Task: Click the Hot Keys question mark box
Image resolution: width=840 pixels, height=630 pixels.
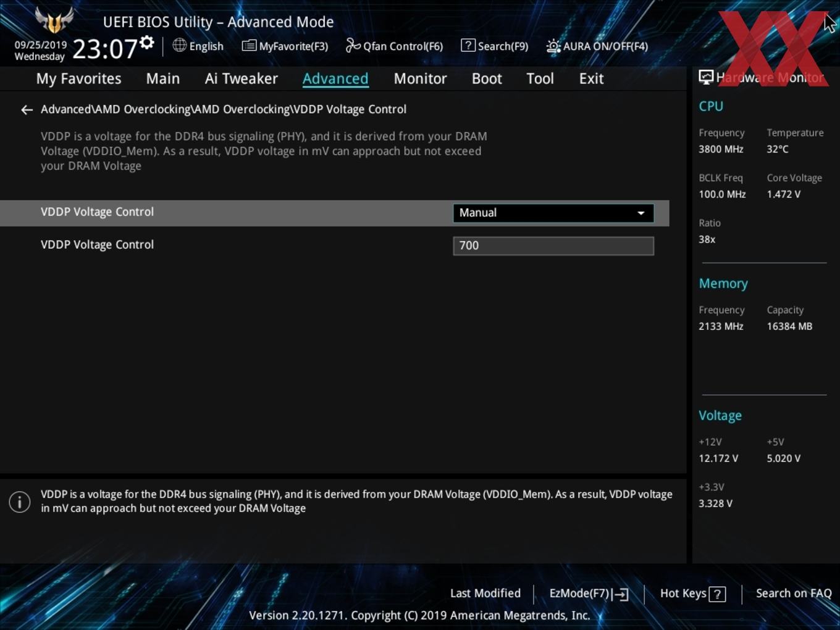Action: (717, 594)
